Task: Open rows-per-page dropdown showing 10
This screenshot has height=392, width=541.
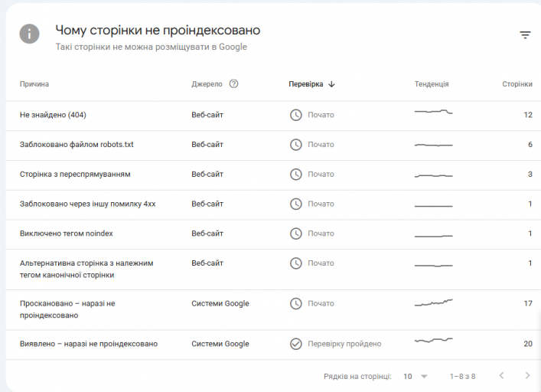Action: (x=416, y=376)
